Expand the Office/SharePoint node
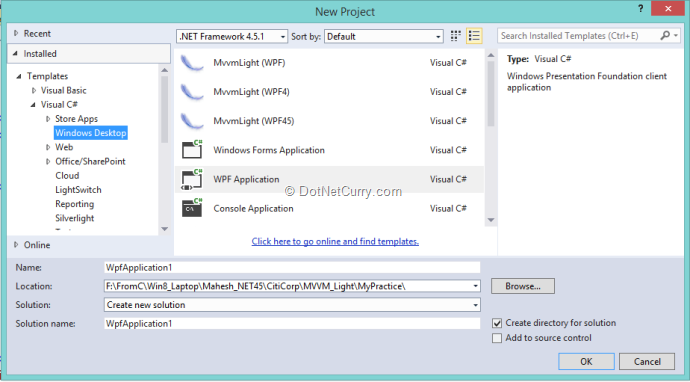 pyautogui.click(x=48, y=162)
